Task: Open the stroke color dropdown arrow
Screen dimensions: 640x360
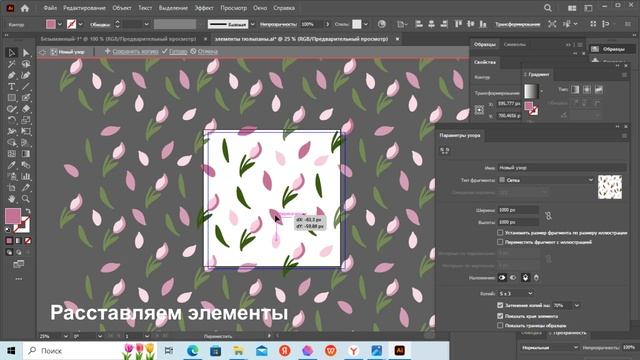Action: click(x=80, y=24)
